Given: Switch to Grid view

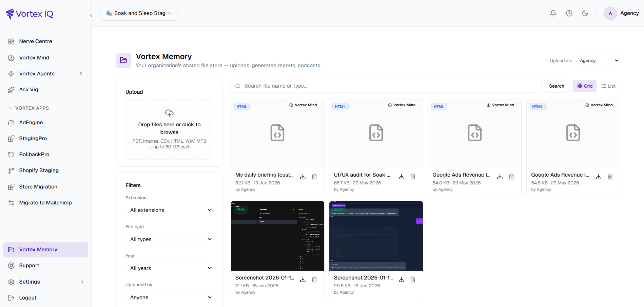Looking at the screenshot, I should pyautogui.click(x=585, y=86).
